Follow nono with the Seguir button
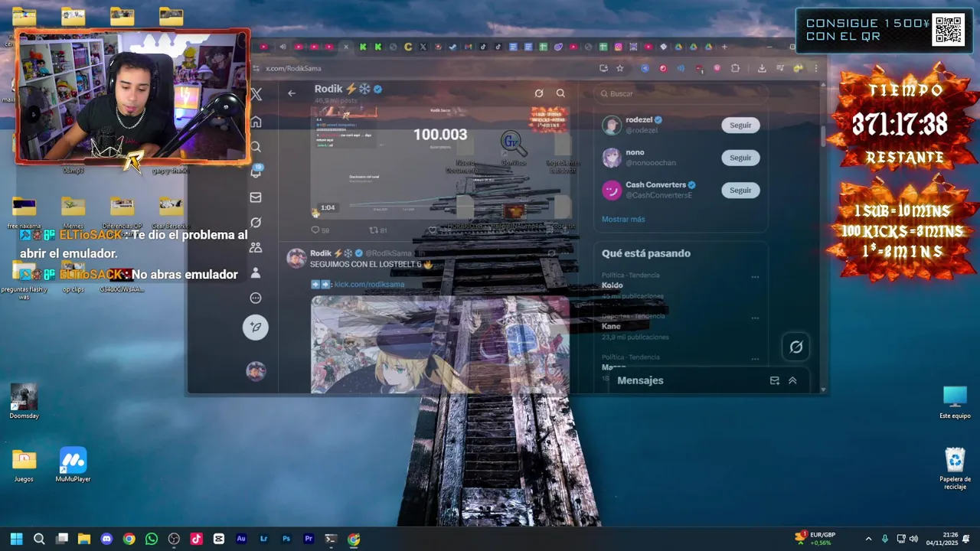This screenshot has height=551, width=980. pos(740,158)
